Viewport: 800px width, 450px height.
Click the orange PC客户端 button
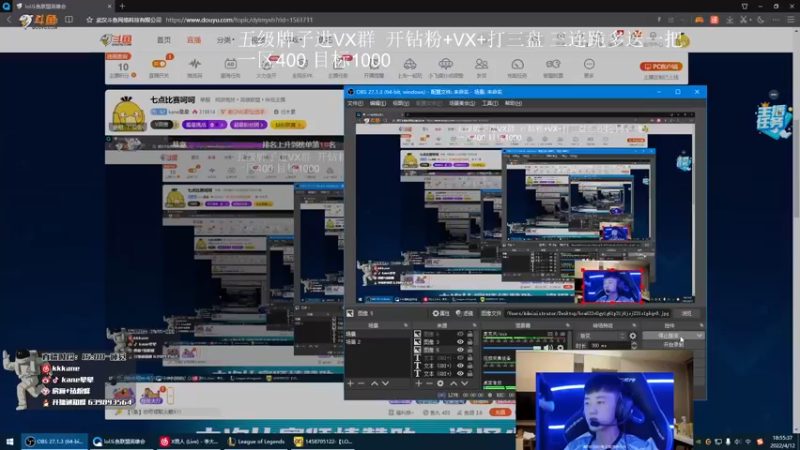click(661, 66)
